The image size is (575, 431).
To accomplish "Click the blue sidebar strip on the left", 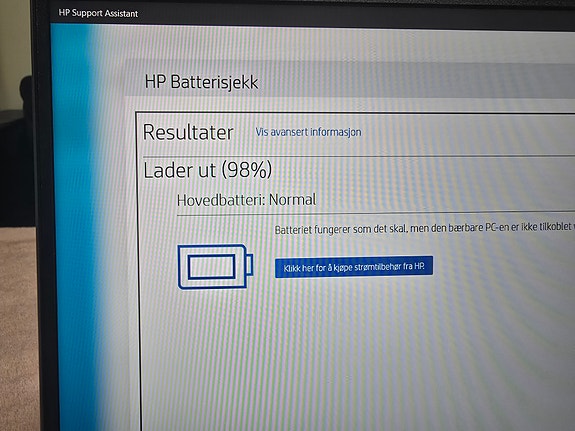I will pos(70,220).
